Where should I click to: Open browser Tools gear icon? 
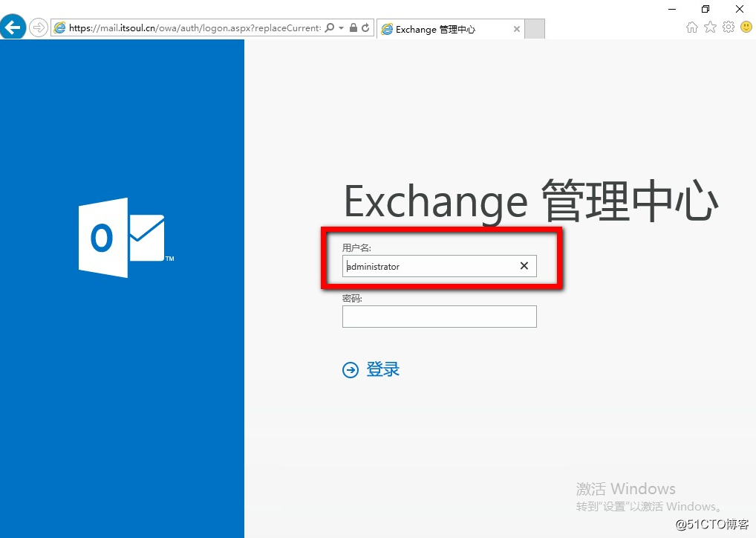729,27
